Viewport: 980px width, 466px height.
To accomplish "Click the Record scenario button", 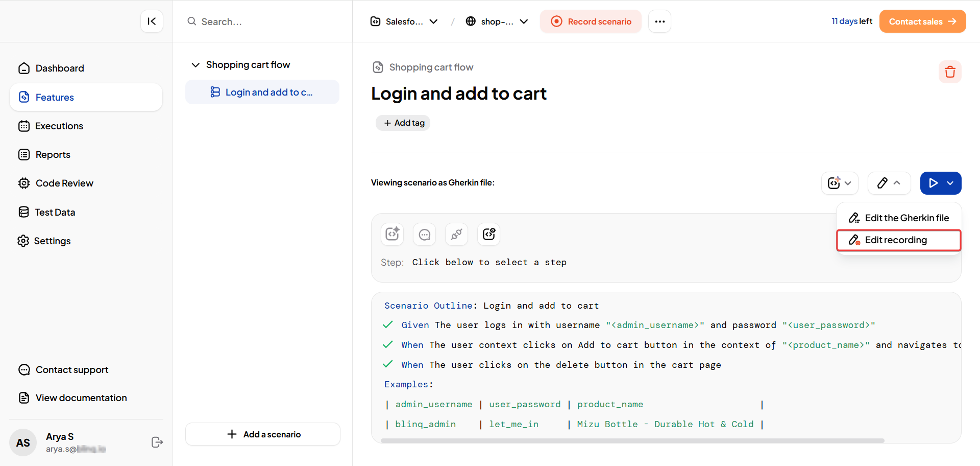I will 591,21.
